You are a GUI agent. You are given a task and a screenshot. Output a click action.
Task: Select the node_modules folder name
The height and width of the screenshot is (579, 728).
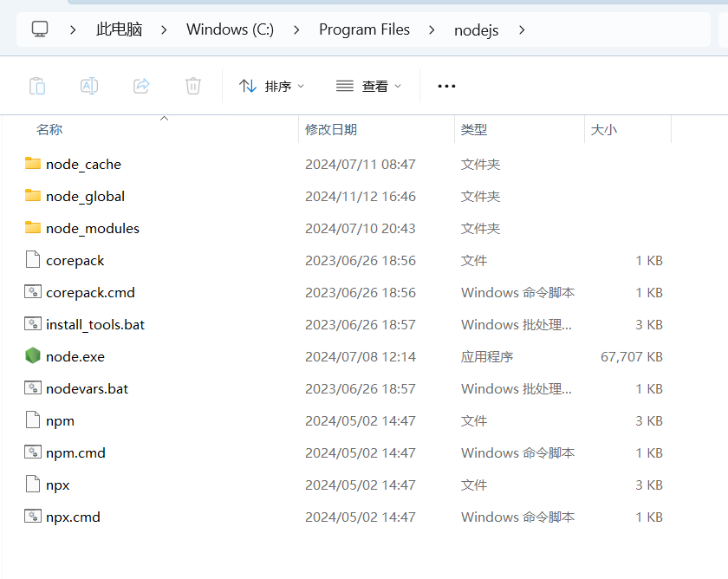93,229
